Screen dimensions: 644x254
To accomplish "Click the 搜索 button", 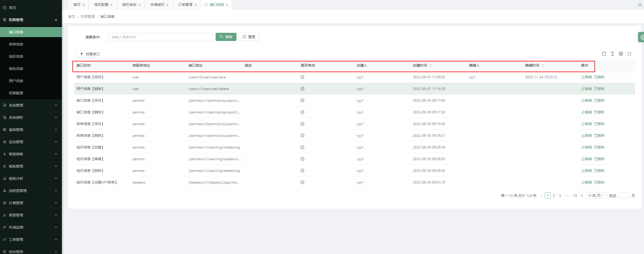I will [x=226, y=37].
